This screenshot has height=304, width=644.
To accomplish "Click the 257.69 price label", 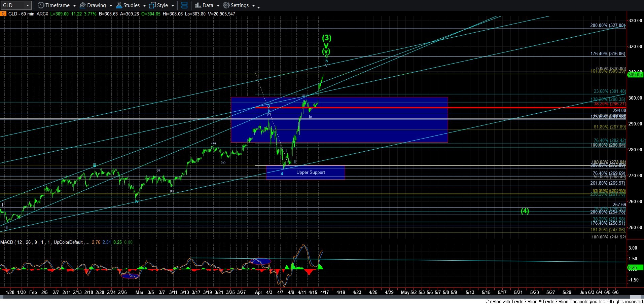I will click(x=619, y=204).
